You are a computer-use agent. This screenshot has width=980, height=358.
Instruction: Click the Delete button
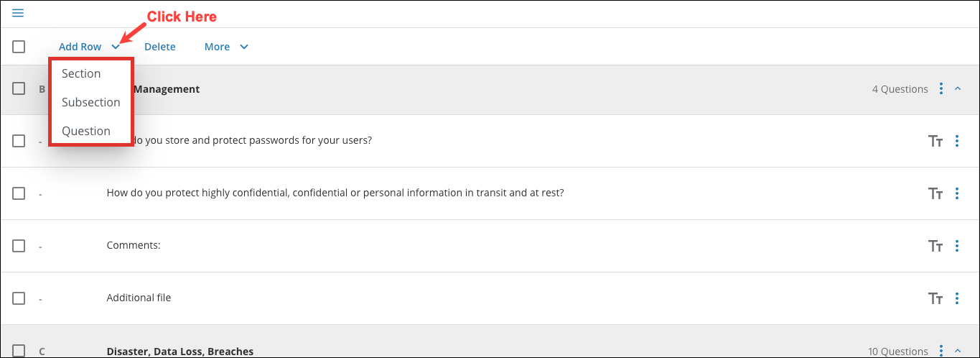click(159, 47)
